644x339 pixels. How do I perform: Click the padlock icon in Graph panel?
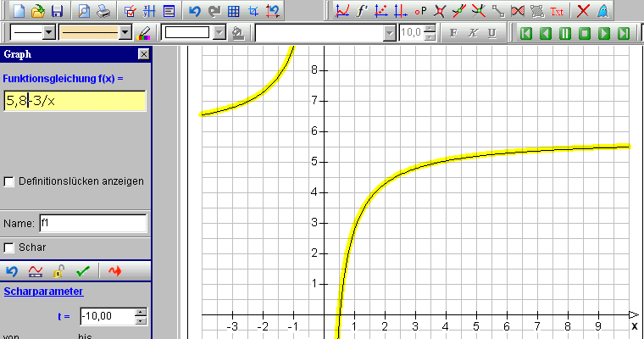pos(58,271)
